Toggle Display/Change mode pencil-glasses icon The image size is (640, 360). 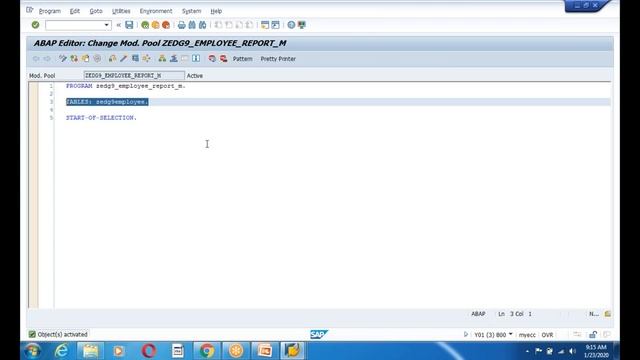[x=62, y=59]
